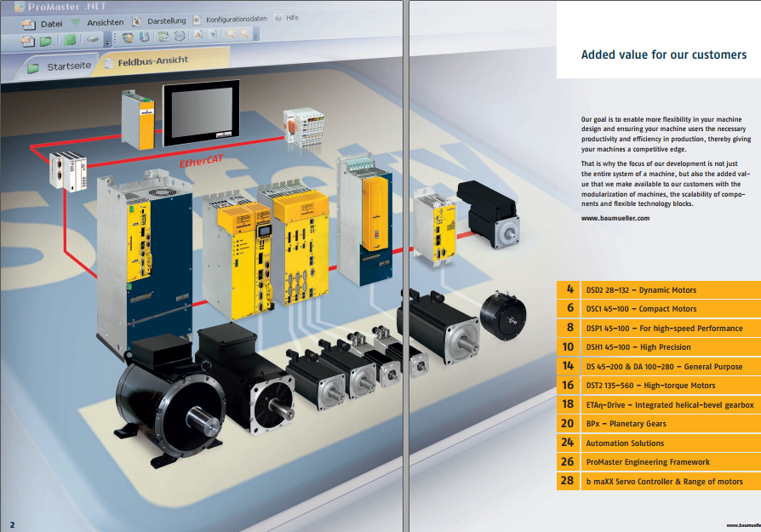Click the left magnifier zoom icon

(230, 33)
